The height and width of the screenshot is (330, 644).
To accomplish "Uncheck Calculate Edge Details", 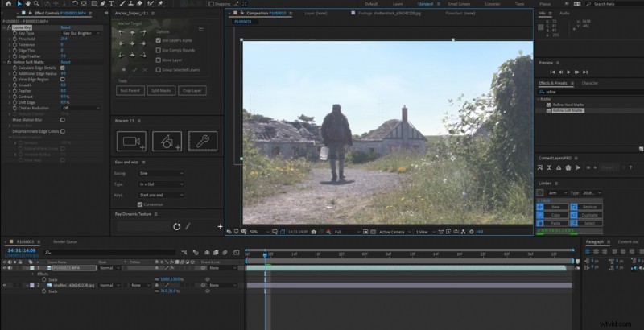I will [63, 68].
